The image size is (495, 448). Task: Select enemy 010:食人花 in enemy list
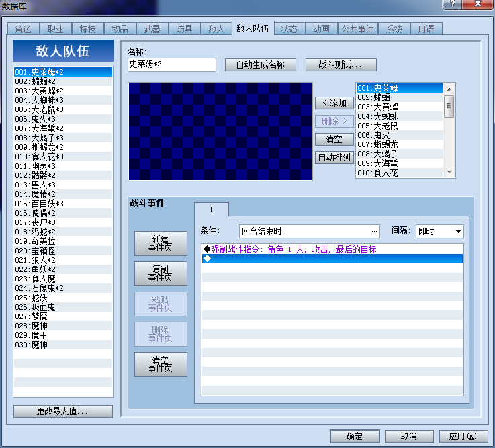coord(400,173)
